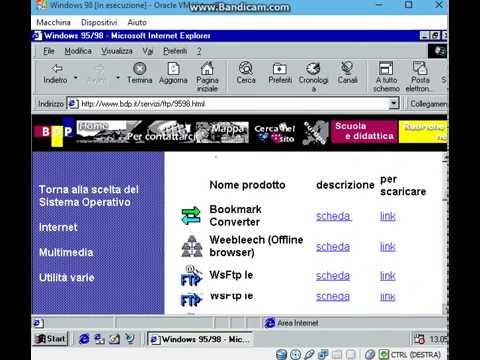Screen dimensions: 480x360
Task: Open the Cerca search tool
Action: pos(246,74)
